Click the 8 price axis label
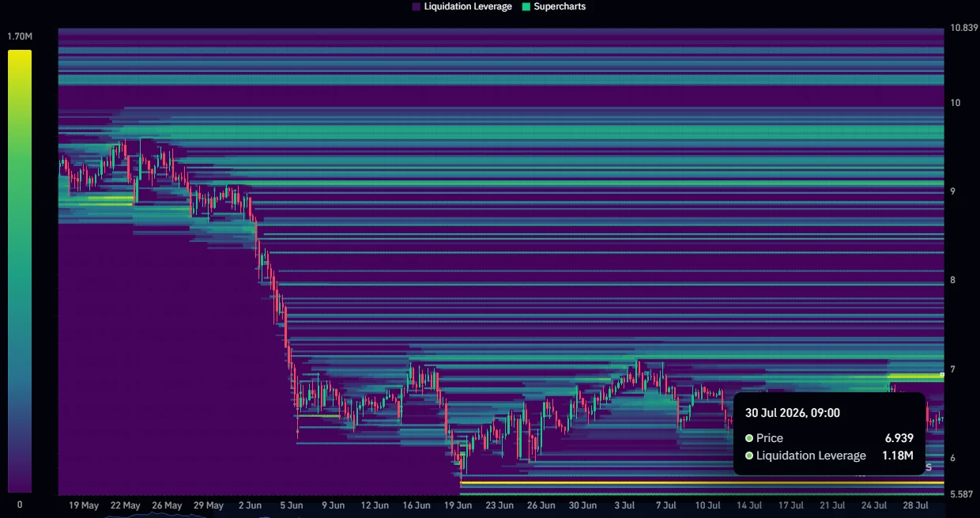This screenshot has height=518, width=980. pyautogui.click(x=952, y=280)
